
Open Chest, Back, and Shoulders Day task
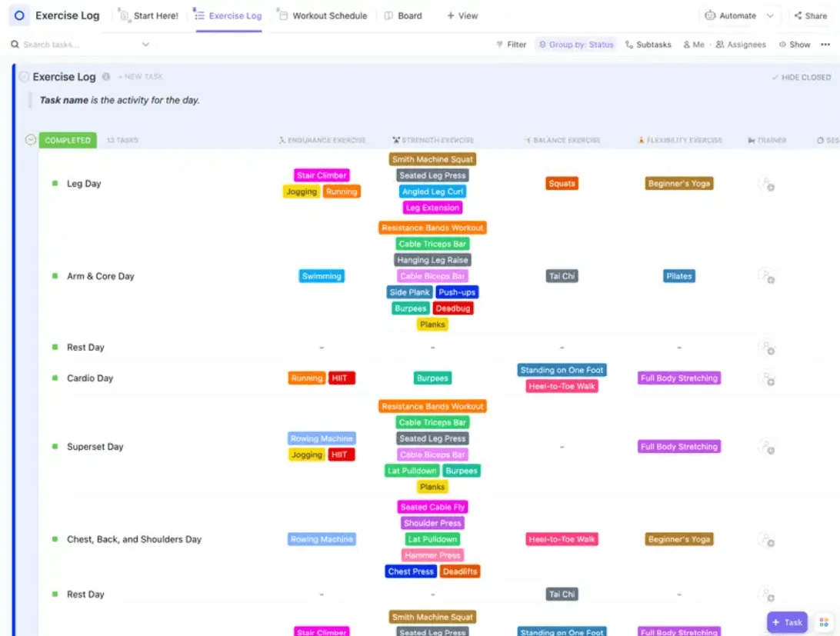(x=134, y=539)
